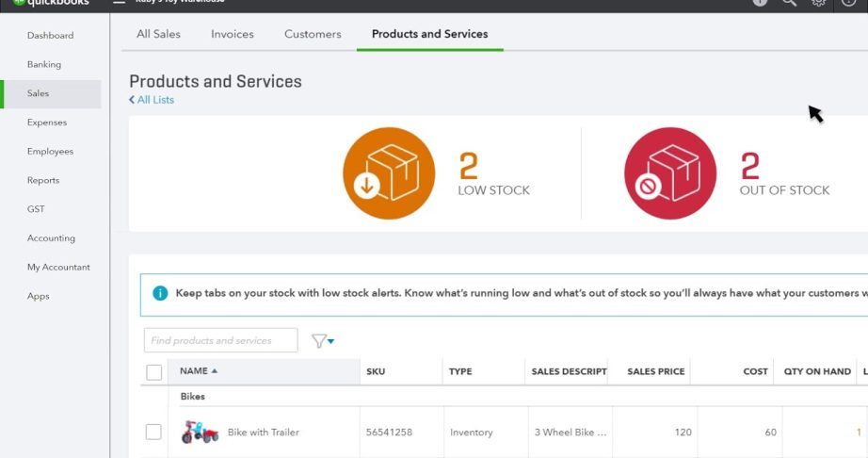Switch to the All Sales tab
The image size is (868, 458).
click(x=158, y=34)
